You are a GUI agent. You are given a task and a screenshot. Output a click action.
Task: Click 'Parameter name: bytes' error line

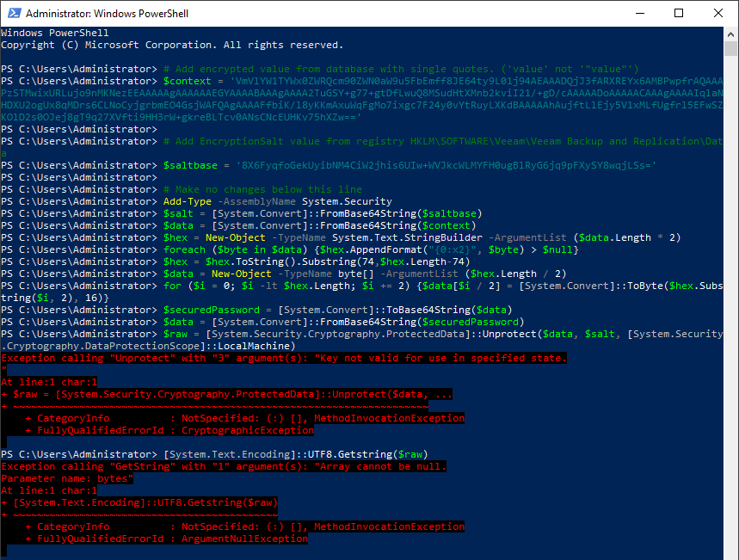(67, 478)
